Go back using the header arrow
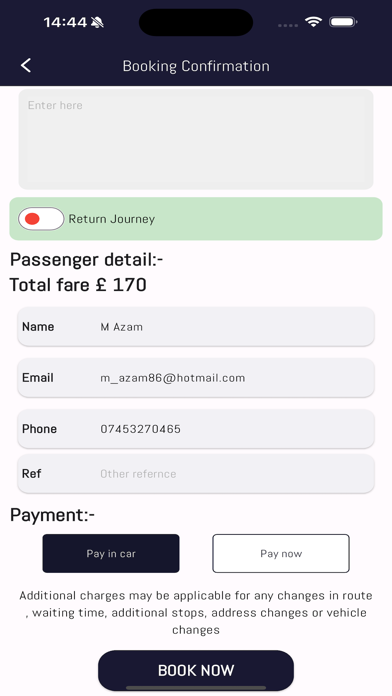Screen dimensions: 392x696 [26, 66]
